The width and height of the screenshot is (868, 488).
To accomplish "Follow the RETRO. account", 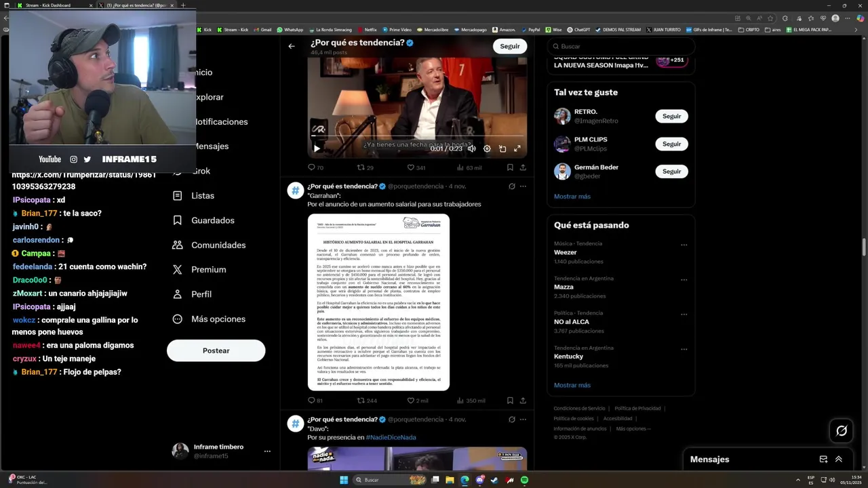I will [x=671, y=117].
